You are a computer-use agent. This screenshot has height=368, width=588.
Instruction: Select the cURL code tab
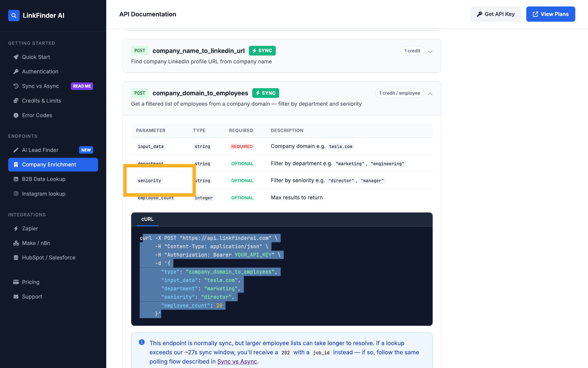pos(147,219)
